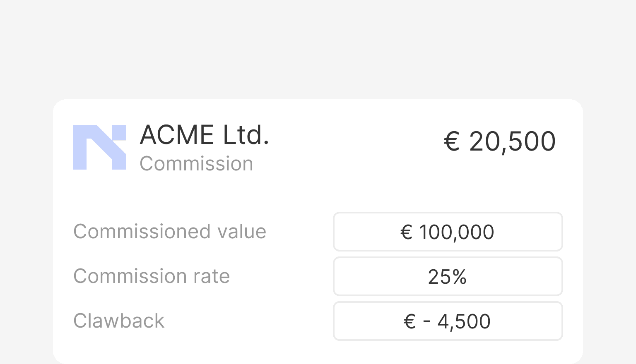Click the 4,500 number in Clawback field
The width and height of the screenshot is (636, 364).
pyautogui.click(x=464, y=321)
